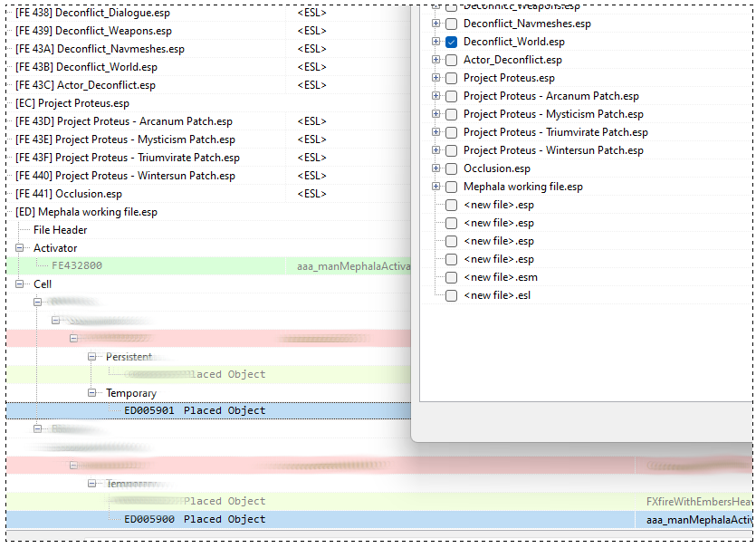Select the Cell group label

coord(43,284)
